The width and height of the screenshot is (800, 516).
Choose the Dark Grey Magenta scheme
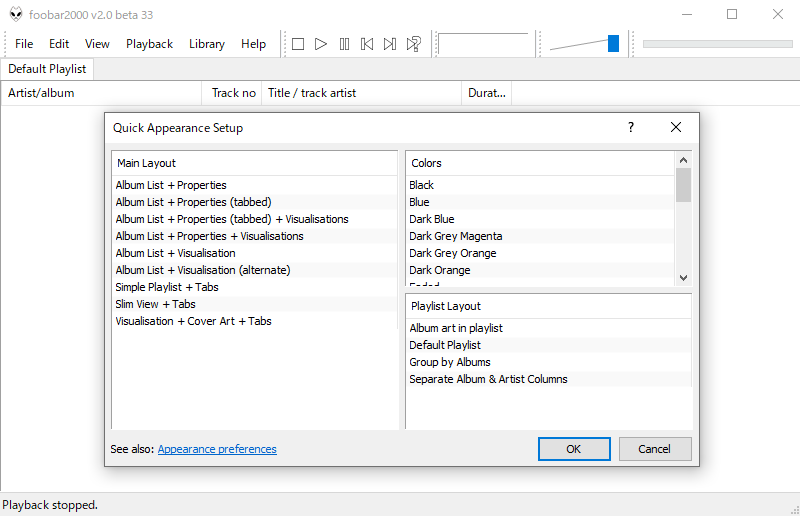point(541,236)
